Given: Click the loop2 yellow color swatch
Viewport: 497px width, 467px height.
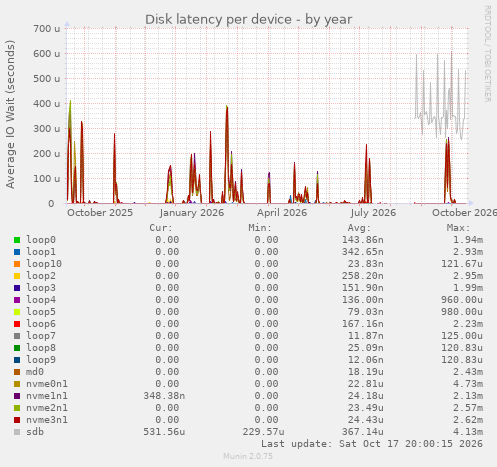Looking at the screenshot, I should tap(17, 276).
